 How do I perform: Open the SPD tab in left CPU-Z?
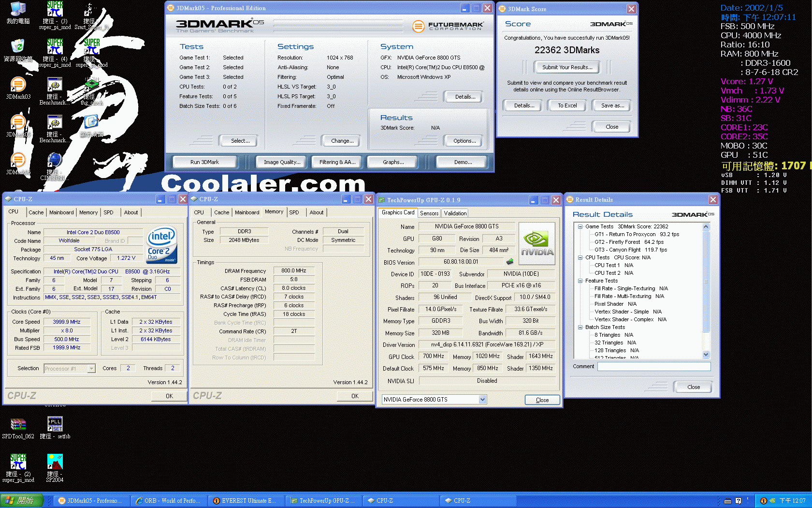[x=108, y=212]
